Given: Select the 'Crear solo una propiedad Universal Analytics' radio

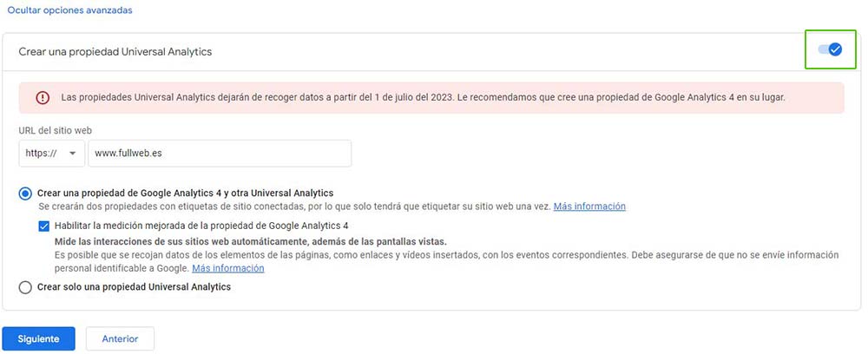Looking at the screenshot, I should tap(25, 288).
